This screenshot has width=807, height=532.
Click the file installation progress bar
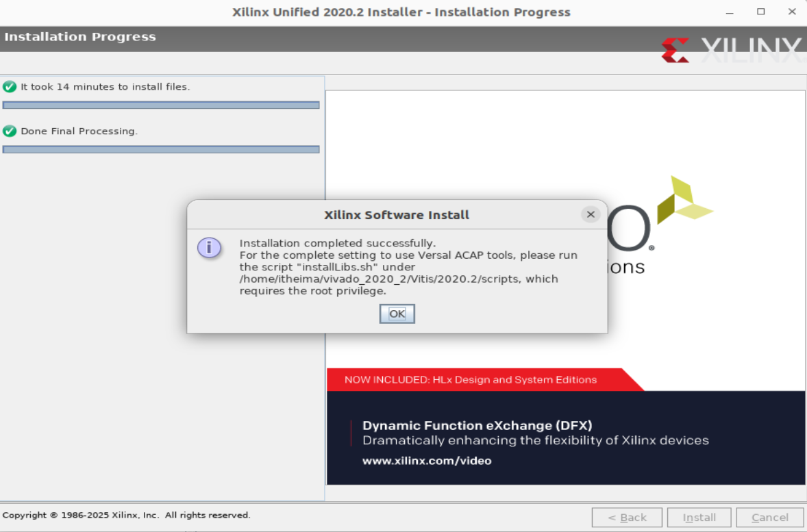click(161, 105)
